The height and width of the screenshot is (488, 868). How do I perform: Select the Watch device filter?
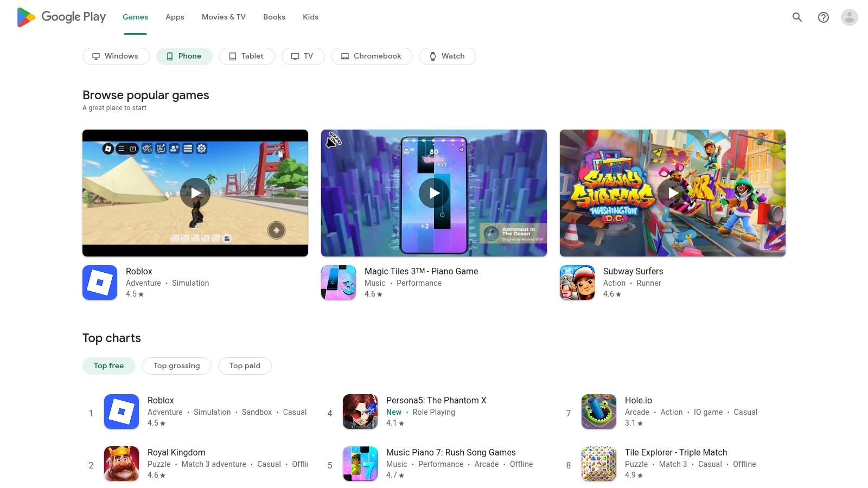[448, 56]
